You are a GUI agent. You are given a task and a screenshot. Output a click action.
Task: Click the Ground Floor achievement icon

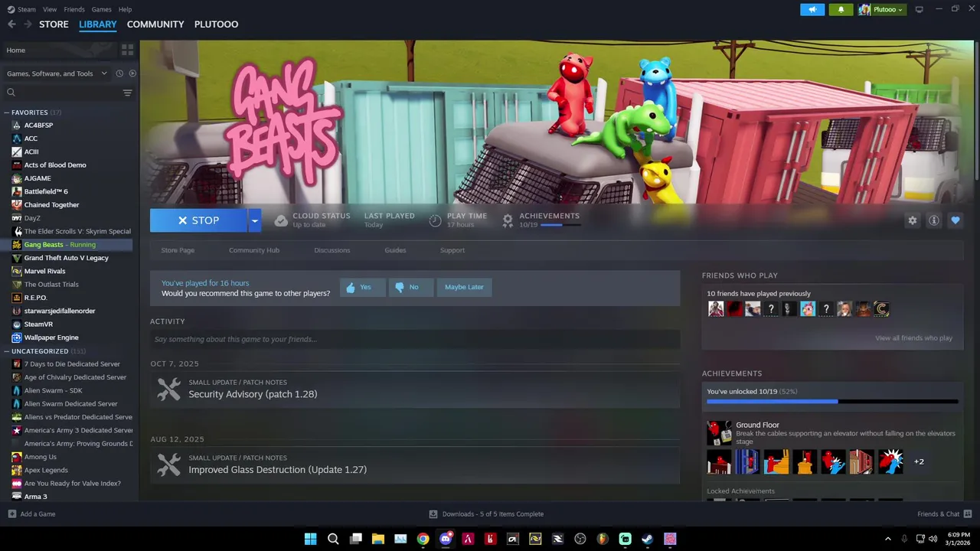point(719,432)
